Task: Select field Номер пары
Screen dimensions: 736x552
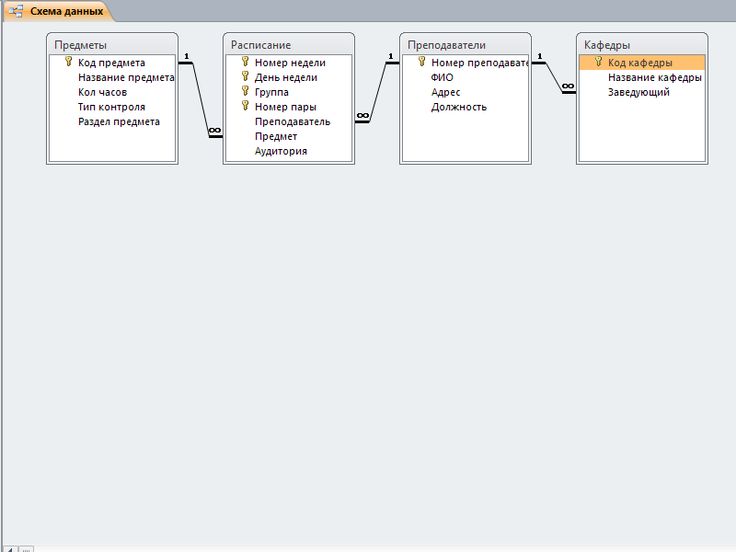Action: [x=289, y=107]
